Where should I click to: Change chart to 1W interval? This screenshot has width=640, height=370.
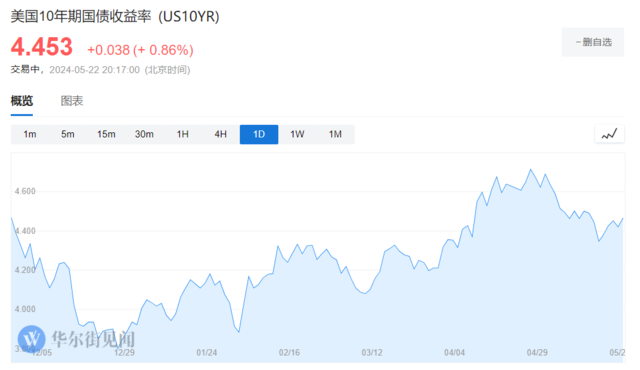(297, 134)
